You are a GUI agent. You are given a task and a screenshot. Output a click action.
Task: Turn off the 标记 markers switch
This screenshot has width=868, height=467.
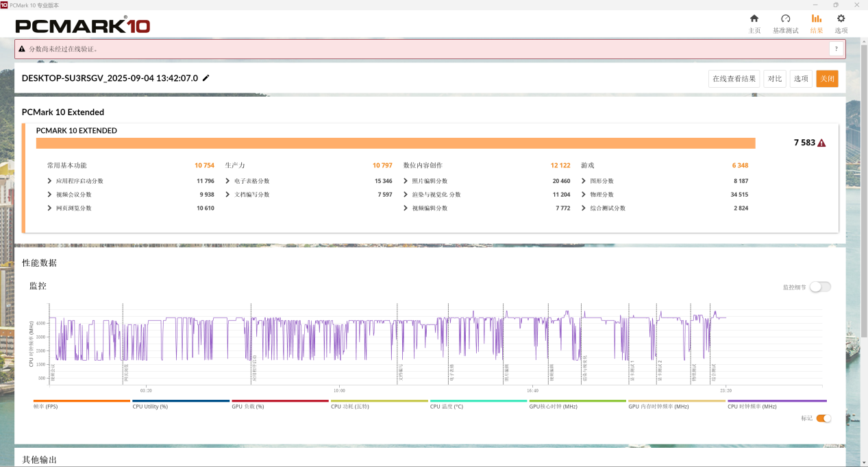(x=823, y=418)
